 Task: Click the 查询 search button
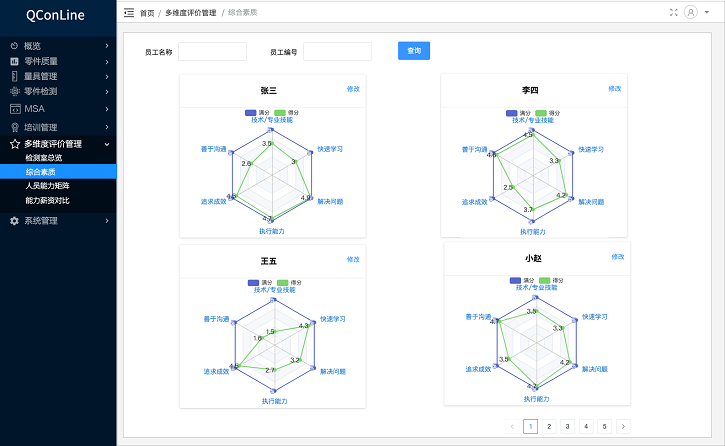414,50
